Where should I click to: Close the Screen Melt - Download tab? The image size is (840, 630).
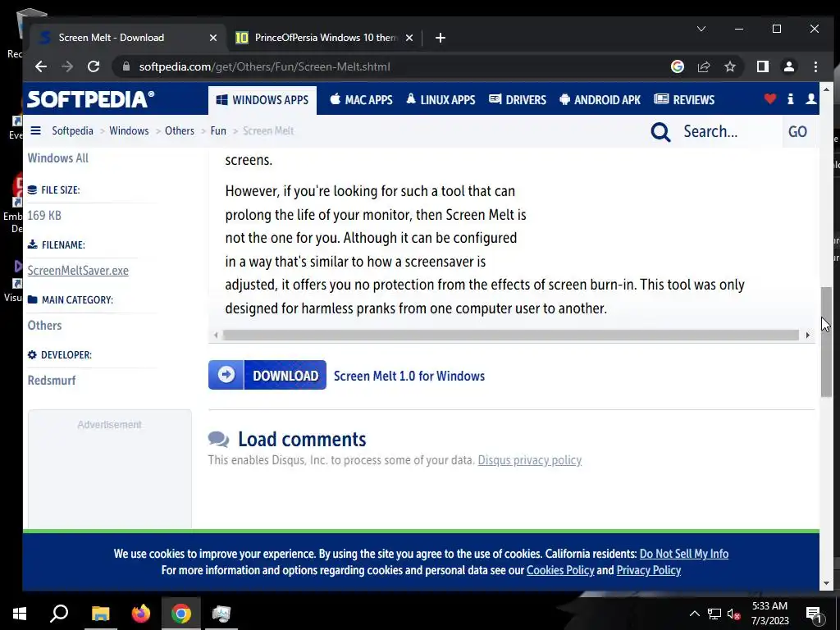[212, 38]
